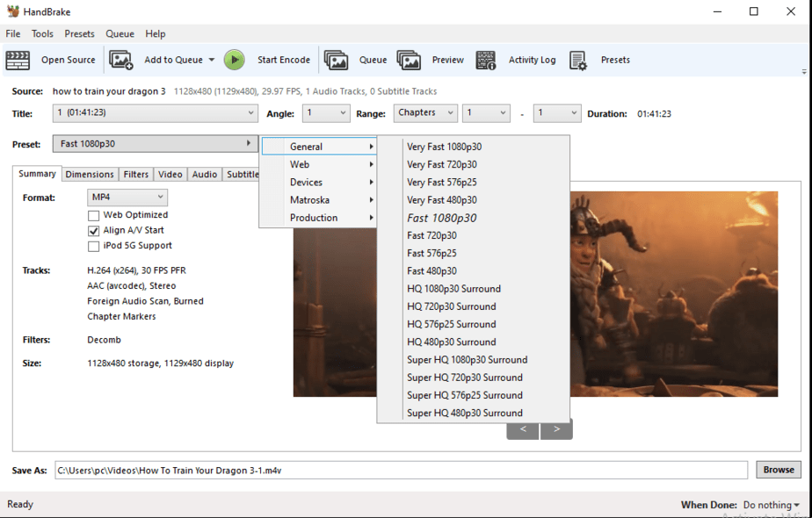The height and width of the screenshot is (518, 812).
Task: Open the Activity Log icon
Action: tap(485, 60)
